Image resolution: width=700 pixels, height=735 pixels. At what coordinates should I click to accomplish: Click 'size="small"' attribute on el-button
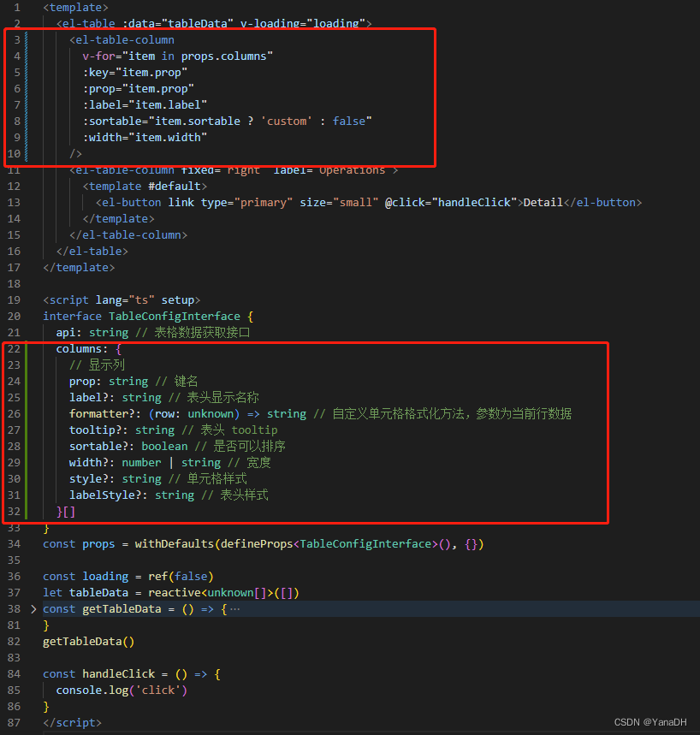tap(339, 203)
